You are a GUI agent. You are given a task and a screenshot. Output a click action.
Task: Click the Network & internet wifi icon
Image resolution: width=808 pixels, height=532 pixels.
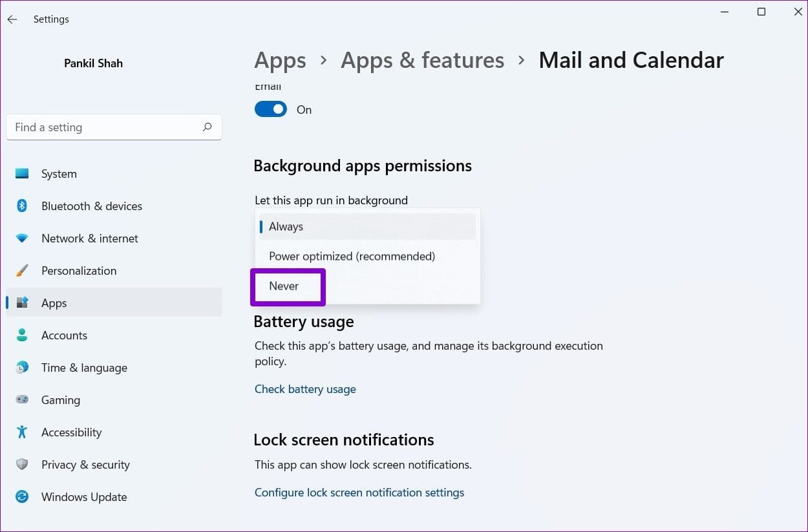[22, 239]
